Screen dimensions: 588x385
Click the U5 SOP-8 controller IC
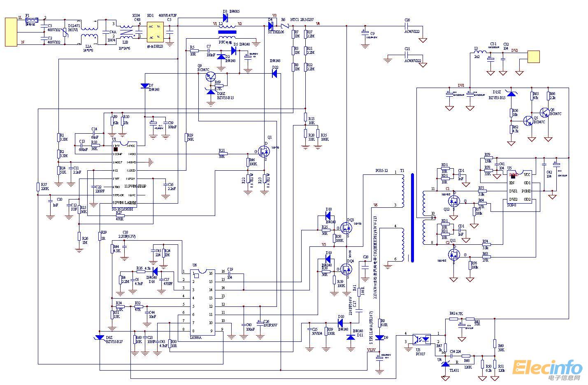pos(519,188)
